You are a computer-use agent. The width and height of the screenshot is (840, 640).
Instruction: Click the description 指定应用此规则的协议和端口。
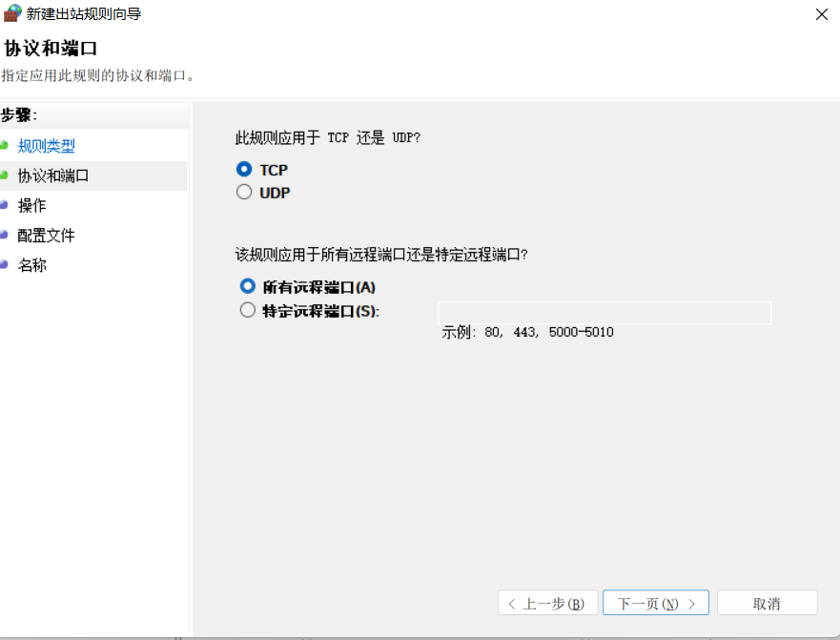pos(98,75)
